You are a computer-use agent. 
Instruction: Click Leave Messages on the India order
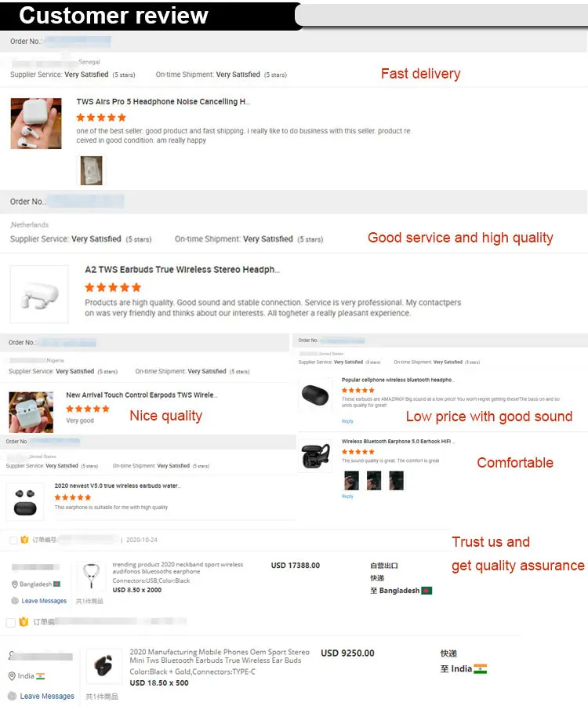47,696
